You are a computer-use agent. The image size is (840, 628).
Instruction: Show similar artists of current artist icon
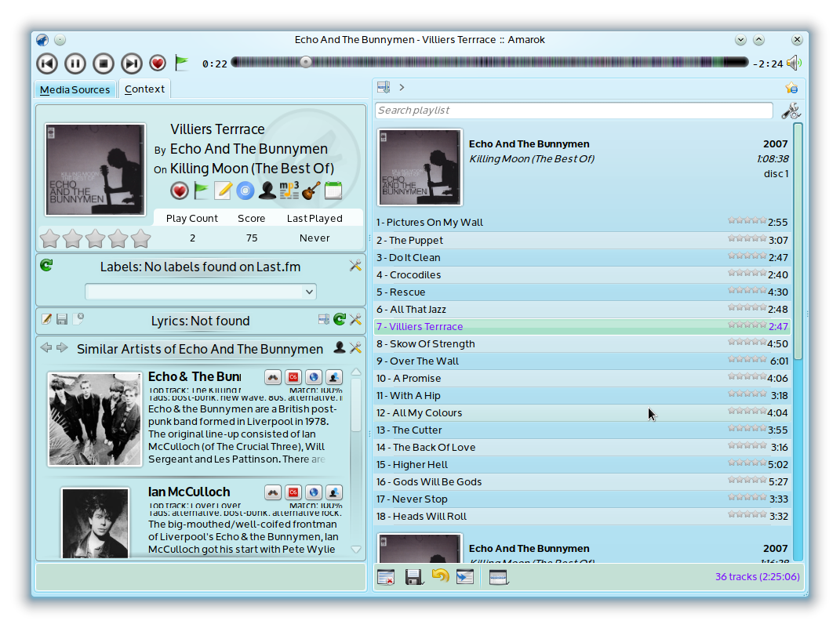click(339, 347)
